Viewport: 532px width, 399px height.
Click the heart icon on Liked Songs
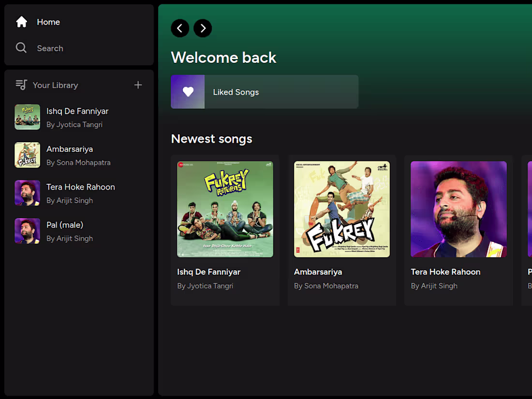tap(188, 91)
